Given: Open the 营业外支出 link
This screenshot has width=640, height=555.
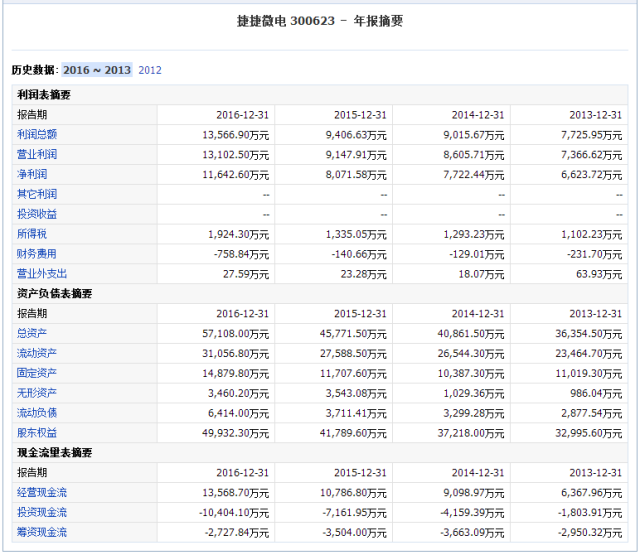Looking at the screenshot, I should pyautogui.click(x=42, y=273).
